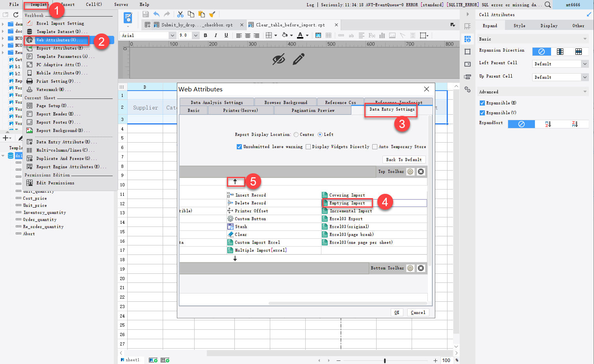Enable Display Widgets Directly
The height and width of the screenshot is (364, 594).
(308, 147)
